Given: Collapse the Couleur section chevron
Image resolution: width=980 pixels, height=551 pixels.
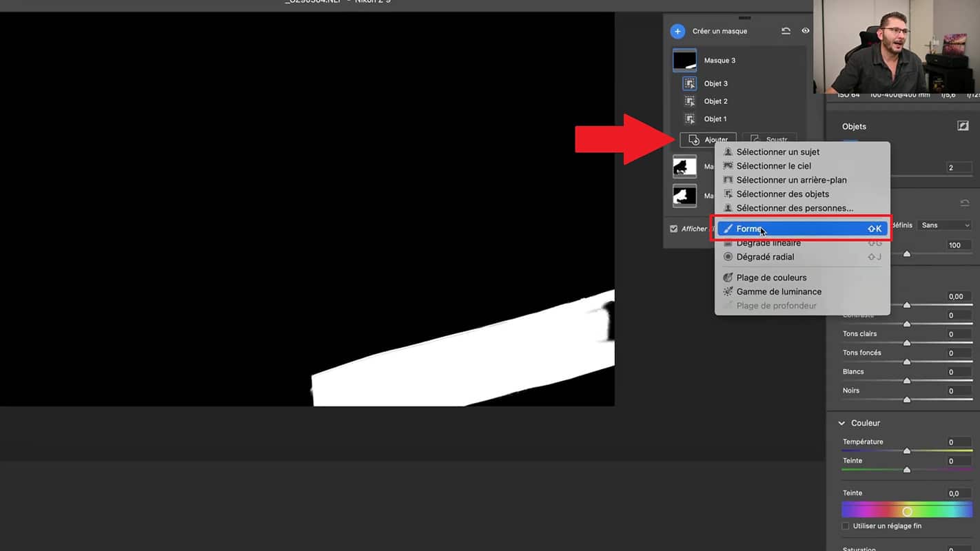Looking at the screenshot, I should (841, 423).
